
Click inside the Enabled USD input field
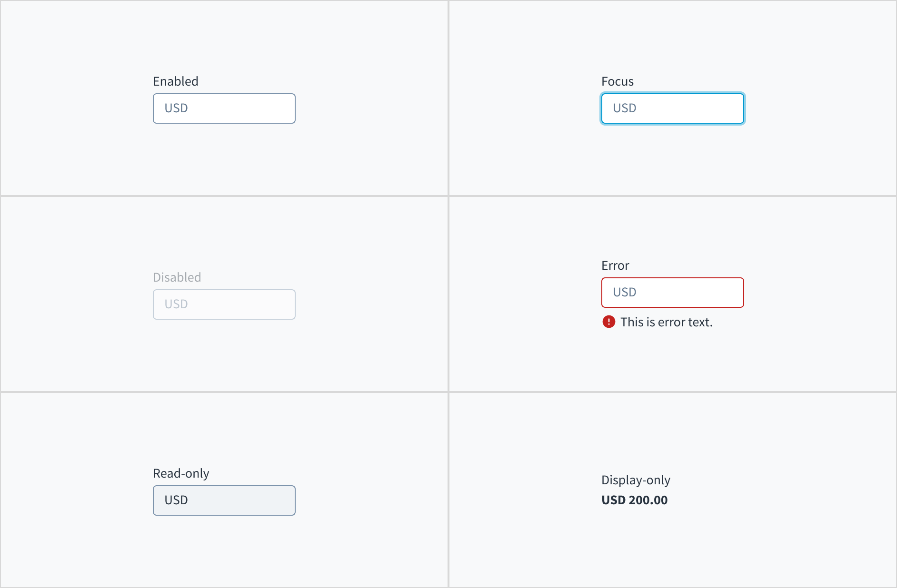[224, 108]
